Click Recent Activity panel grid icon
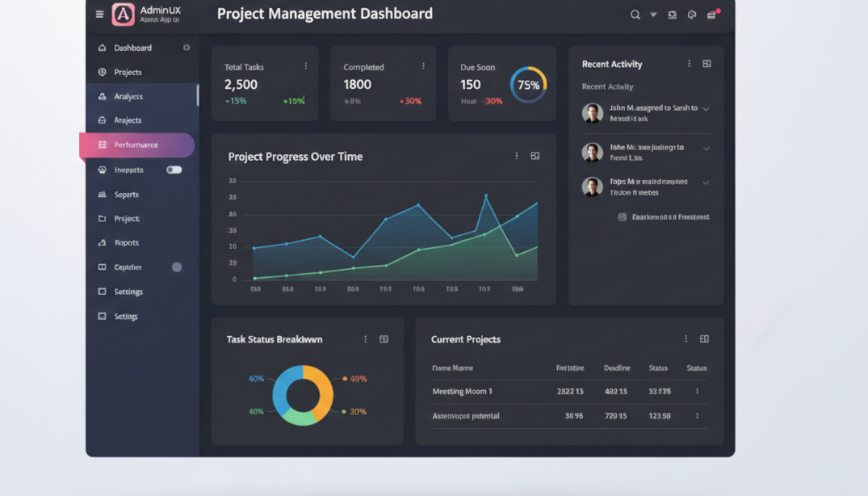This screenshot has width=868, height=496. click(707, 64)
